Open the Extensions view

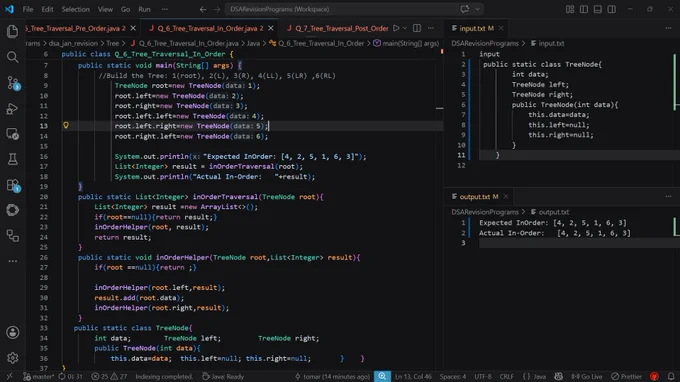(13, 185)
